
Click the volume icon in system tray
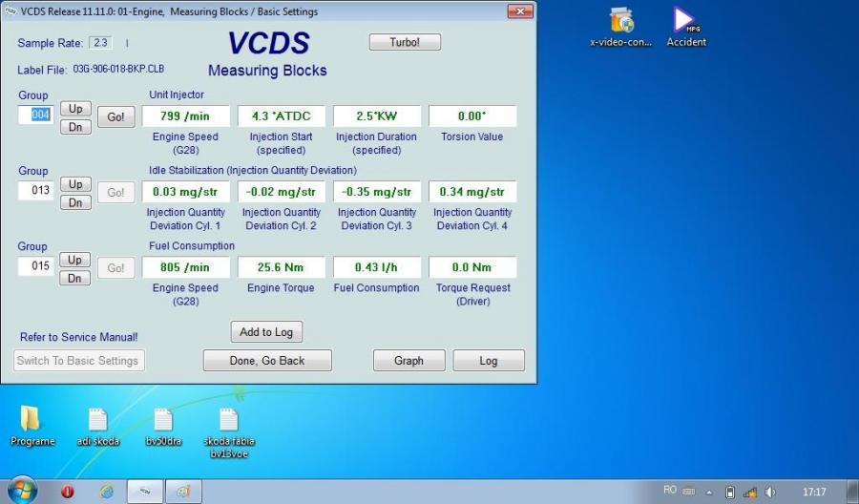click(x=770, y=492)
